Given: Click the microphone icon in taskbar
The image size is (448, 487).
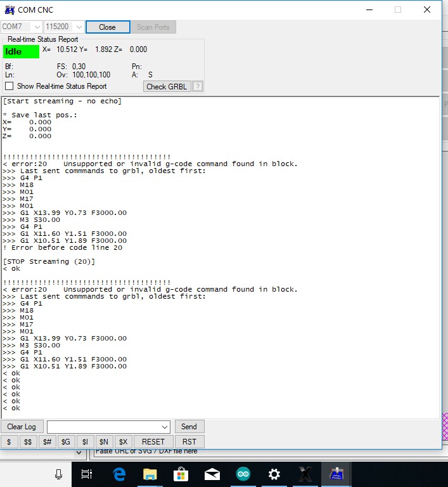Looking at the screenshot, I should 58,474.
